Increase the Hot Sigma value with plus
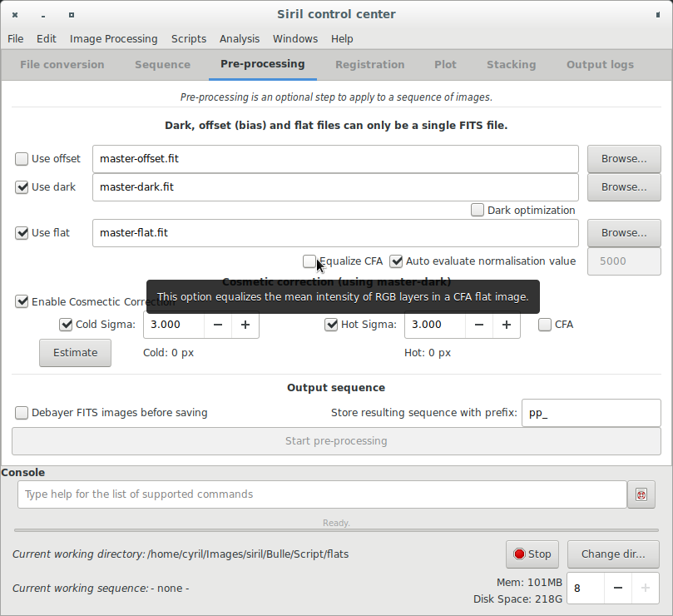673x616 pixels. coord(506,325)
